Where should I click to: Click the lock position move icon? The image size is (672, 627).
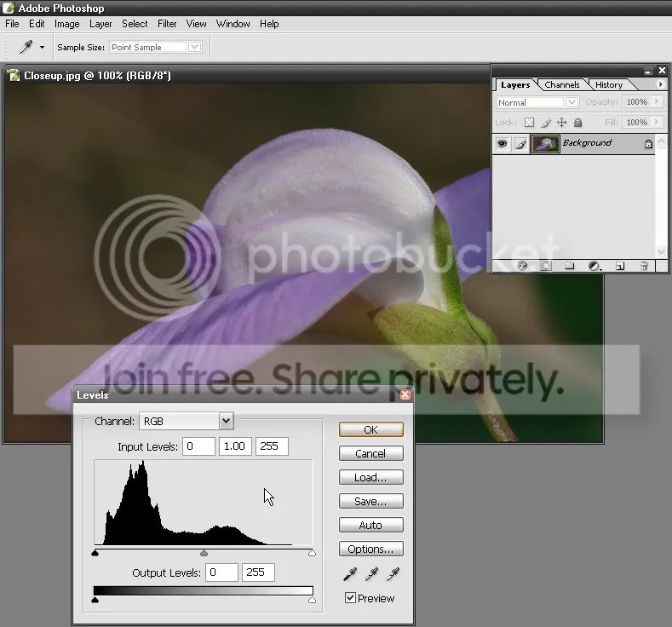(561, 123)
